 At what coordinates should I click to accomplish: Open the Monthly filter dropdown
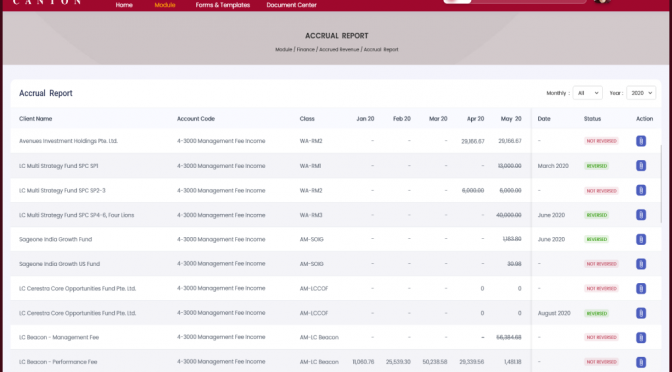click(587, 93)
